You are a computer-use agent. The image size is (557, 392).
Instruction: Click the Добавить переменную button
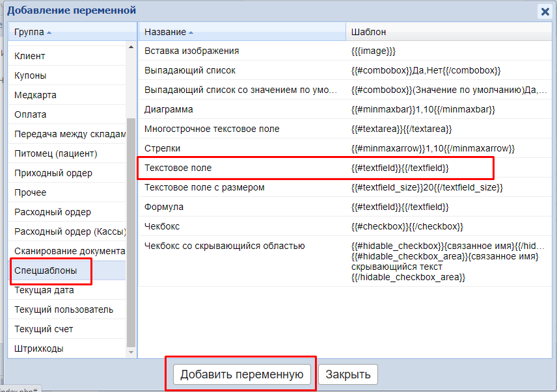[242, 374]
